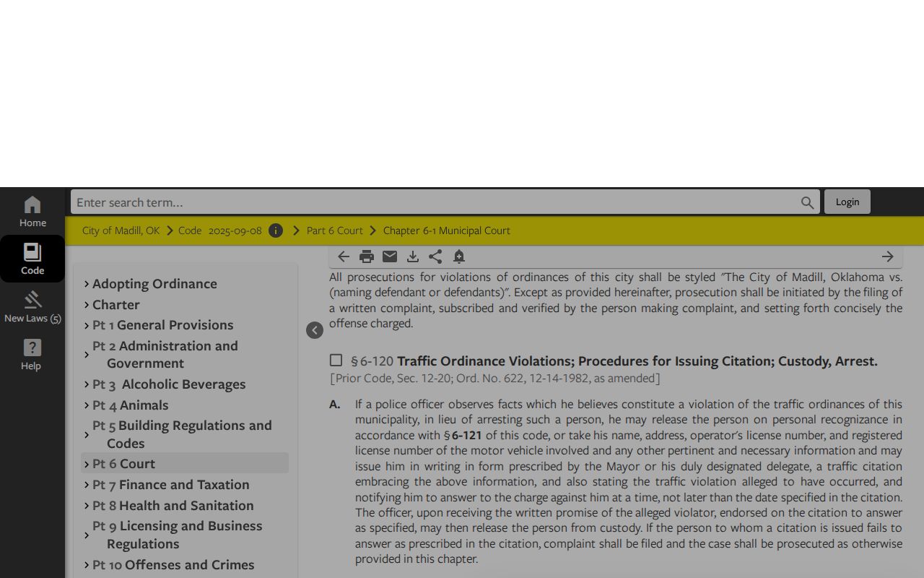Show code version info icon

pyautogui.click(x=276, y=230)
